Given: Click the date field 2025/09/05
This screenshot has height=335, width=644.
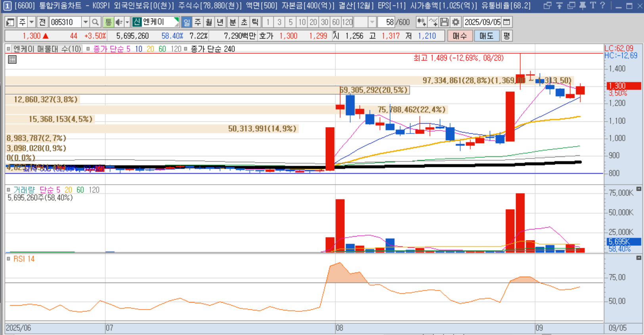Looking at the screenshot, I should pos(482,22).
